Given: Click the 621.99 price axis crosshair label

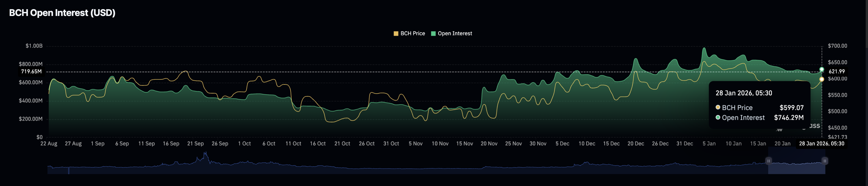Looking at the screenshot, I should (x=836, y=72).
